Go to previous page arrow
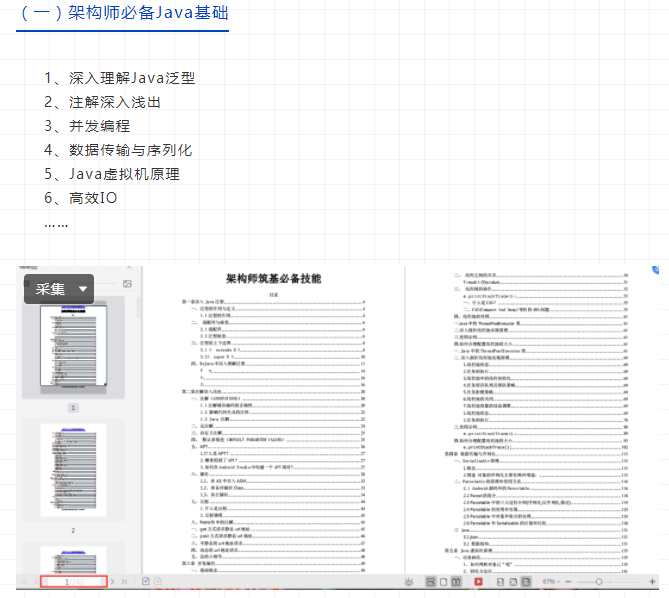 (36, 581)
